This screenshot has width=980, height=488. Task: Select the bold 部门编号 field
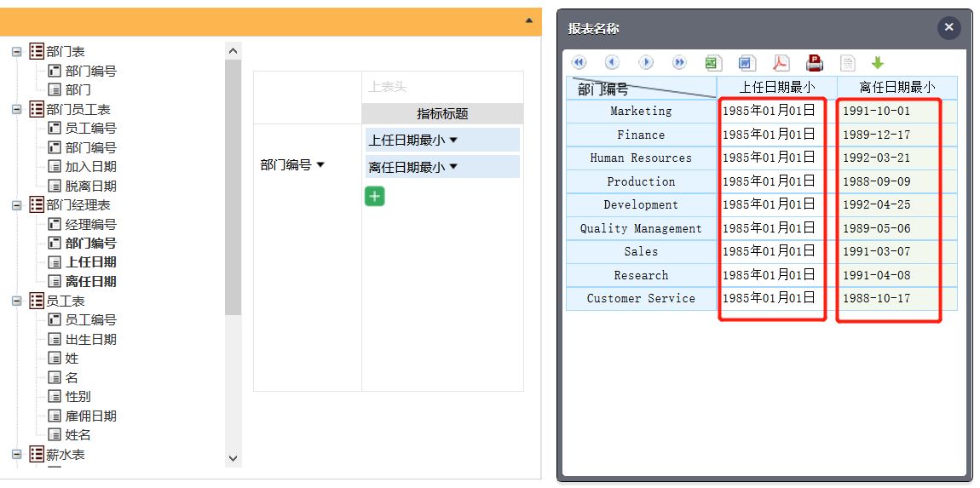90,243
